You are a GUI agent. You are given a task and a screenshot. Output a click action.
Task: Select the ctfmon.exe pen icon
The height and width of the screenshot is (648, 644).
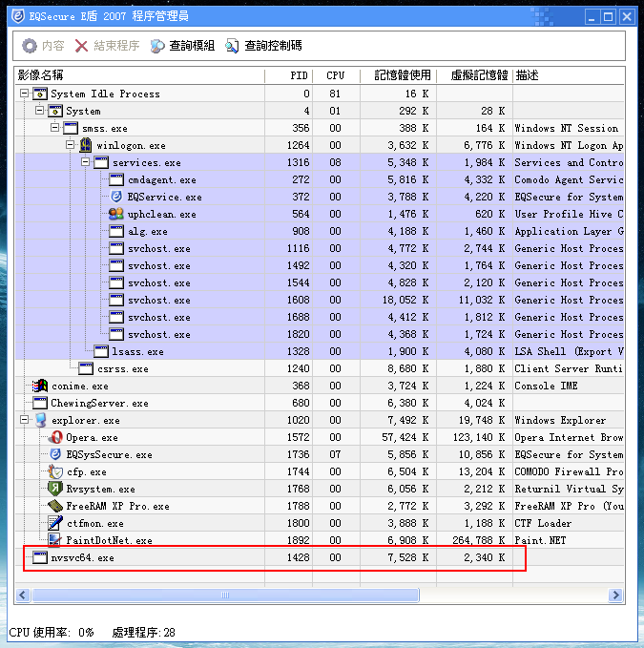click(x=55, y=523)
